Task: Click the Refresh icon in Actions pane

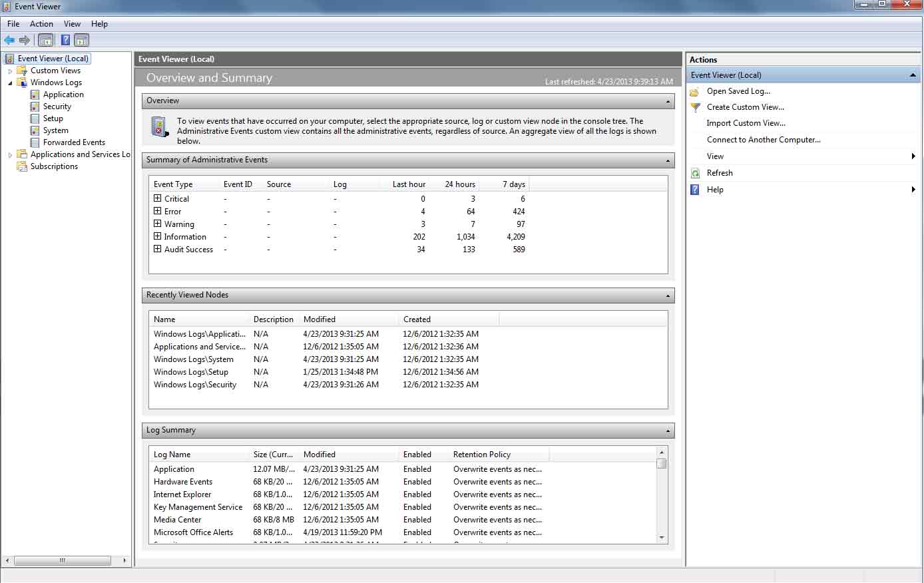Action: click(x=695, y=173)
